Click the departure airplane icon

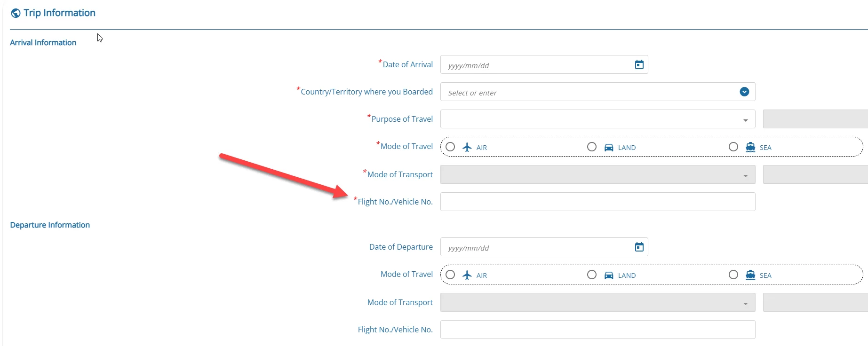[467, 275]
